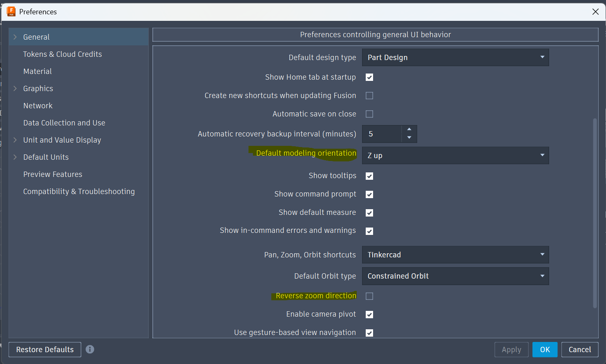The height and width of the screenshot is (364, 606).
Task: Confirm changes with the OK button
Action: 545,350
